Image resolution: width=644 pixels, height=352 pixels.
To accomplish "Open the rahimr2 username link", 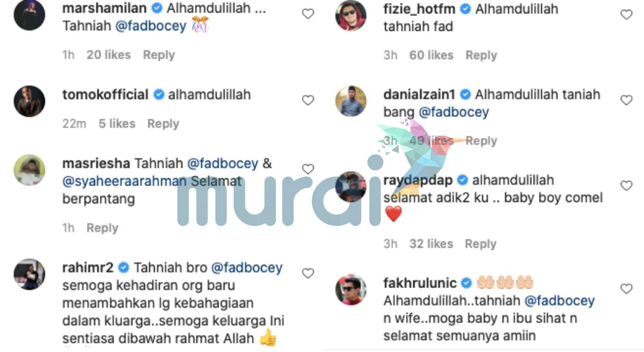I will pos(88,268).
